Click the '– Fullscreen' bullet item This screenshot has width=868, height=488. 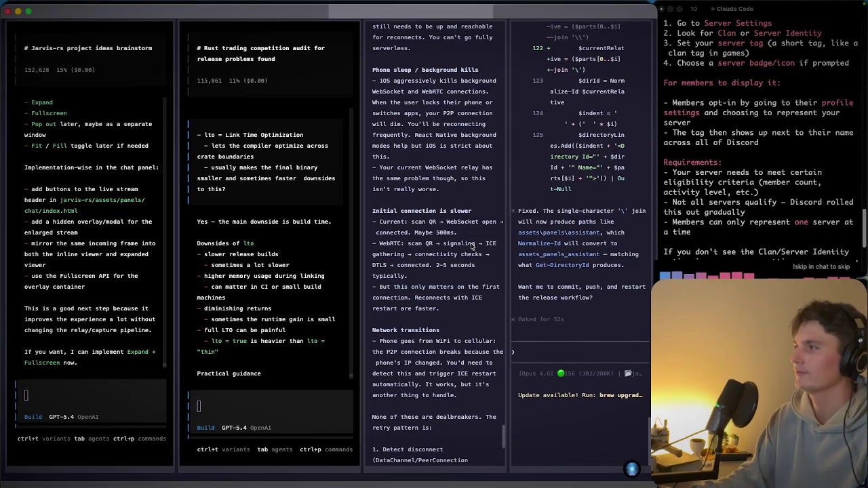click(45, 113)
